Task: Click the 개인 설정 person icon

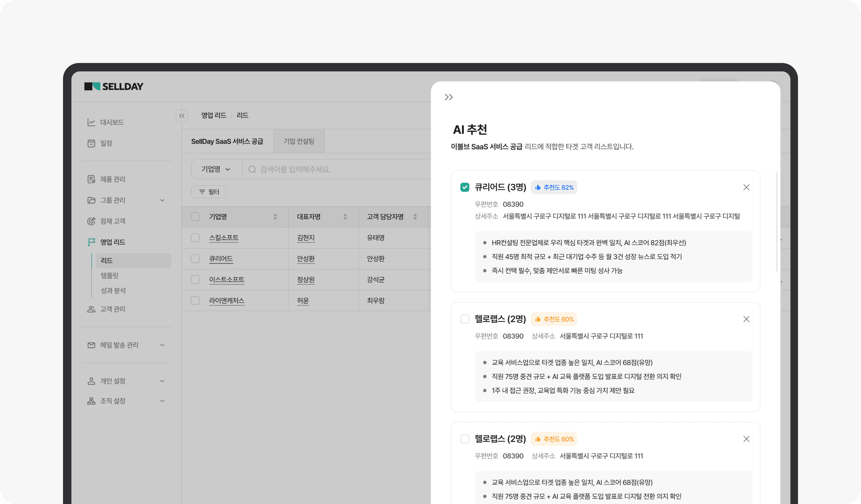Action: (91, 381)
